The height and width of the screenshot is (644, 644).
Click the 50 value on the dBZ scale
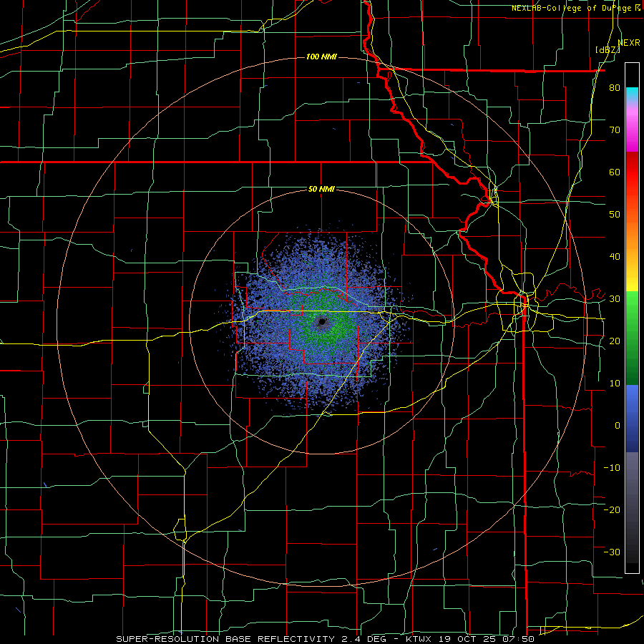tap(615, 215)
